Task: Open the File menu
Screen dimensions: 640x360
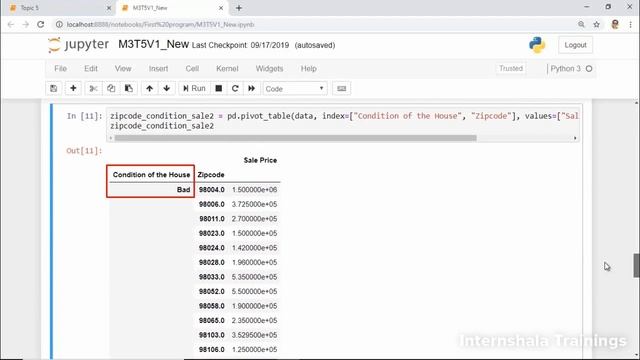Action: tap(60, 69)
